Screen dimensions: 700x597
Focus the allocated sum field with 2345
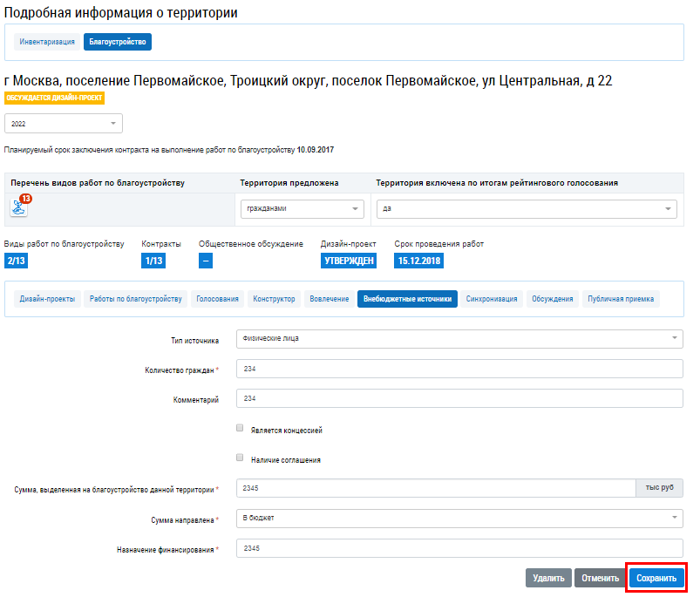(x=436, y=488)
